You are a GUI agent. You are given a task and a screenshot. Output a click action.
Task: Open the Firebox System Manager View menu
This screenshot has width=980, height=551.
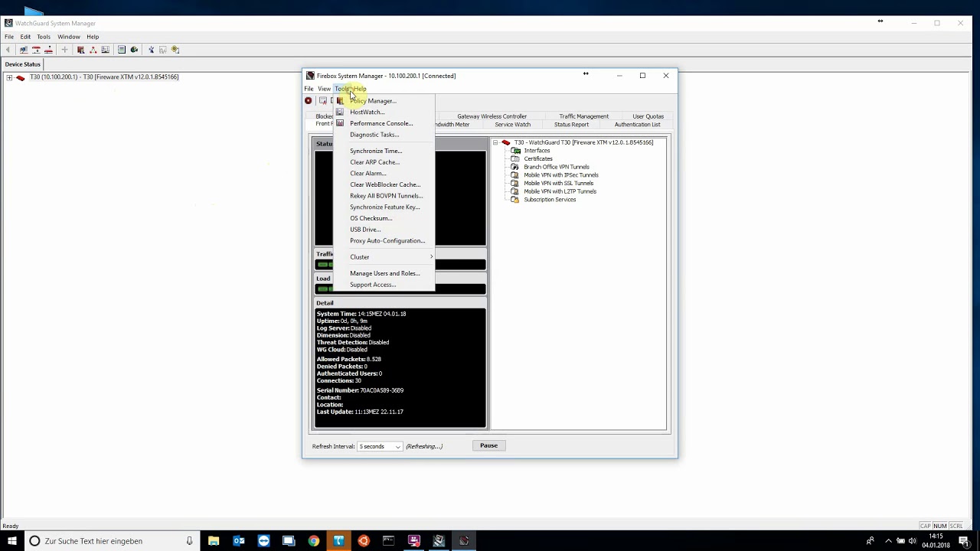click(325, 89)
